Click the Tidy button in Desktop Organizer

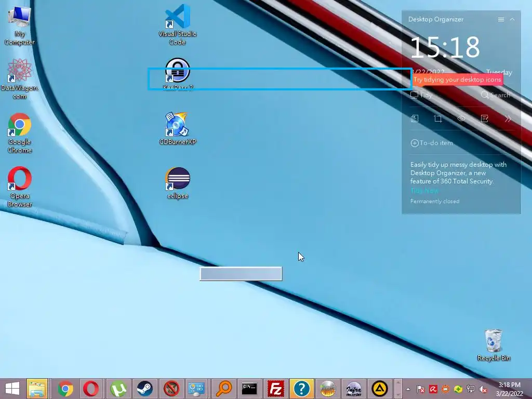(421, 95)
